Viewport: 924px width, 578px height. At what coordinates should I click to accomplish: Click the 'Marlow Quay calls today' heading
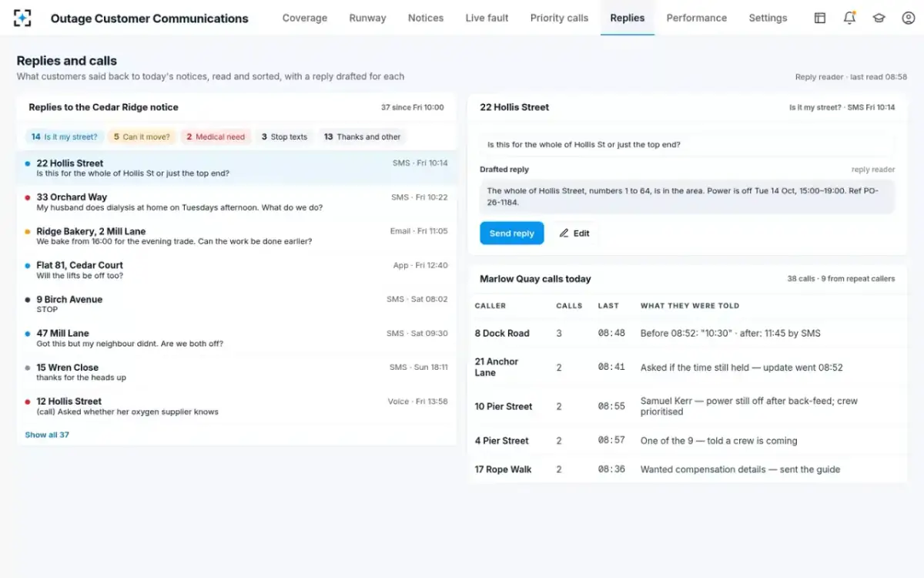coord(535,279)
